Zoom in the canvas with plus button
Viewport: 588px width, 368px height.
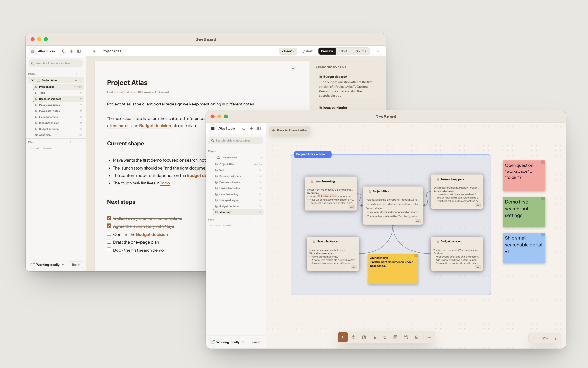click(x=556, y=339)
